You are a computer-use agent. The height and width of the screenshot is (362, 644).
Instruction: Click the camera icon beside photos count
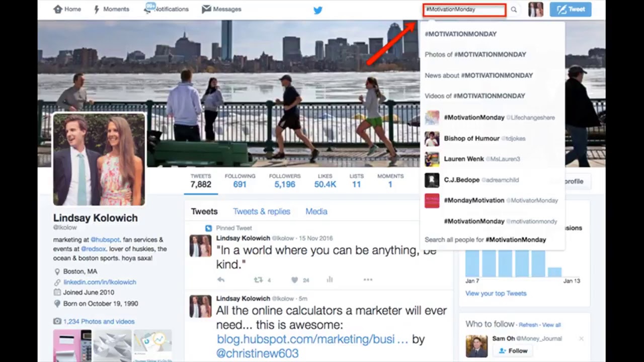point(57,321)
